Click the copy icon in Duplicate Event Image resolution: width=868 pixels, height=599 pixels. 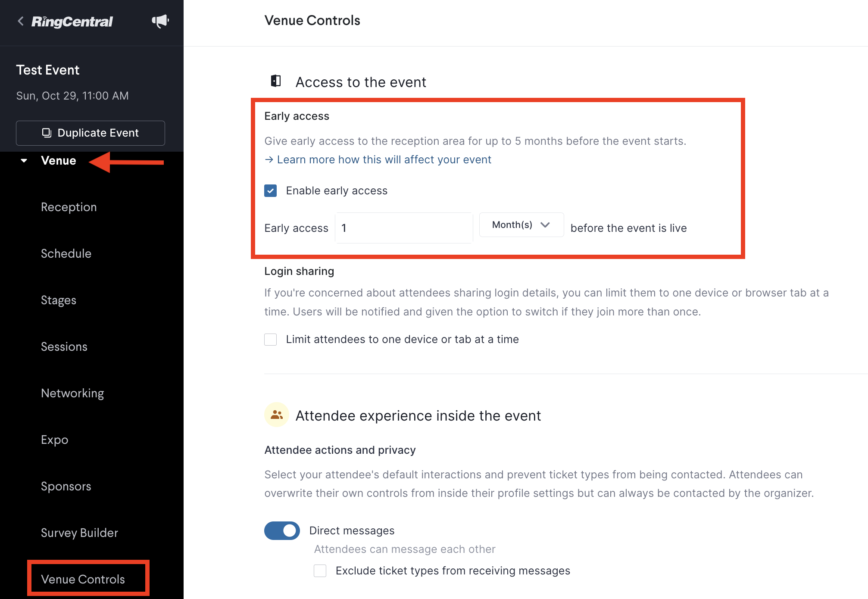[47, 133]
